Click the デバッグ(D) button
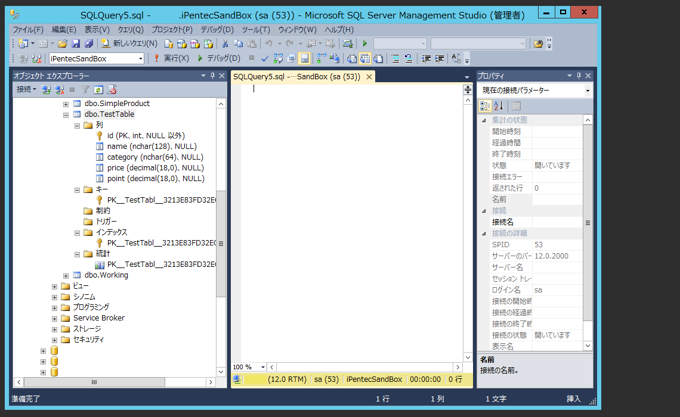Viewport: 680px width, 417px height. point(219,59)
